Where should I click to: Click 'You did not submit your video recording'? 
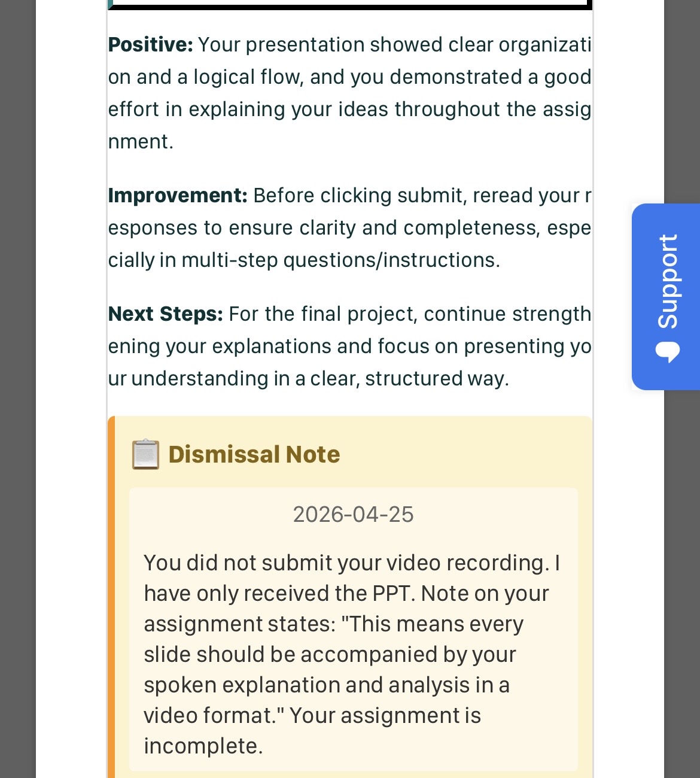(346, 563)
